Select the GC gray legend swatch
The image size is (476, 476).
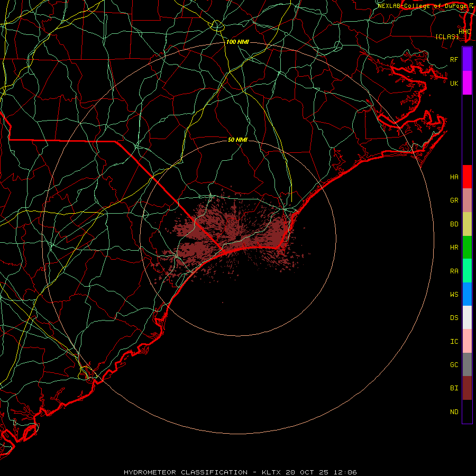467,364
